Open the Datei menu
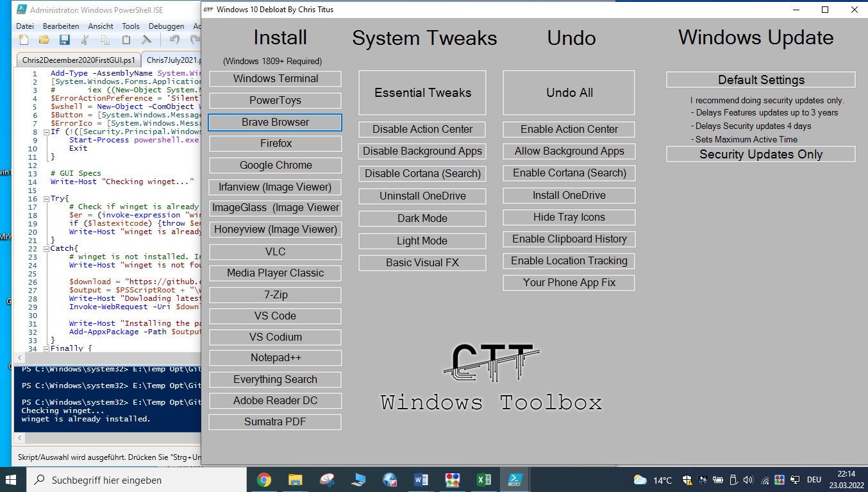The height and width of the screenshot is (492, 868). coord(25,26)
